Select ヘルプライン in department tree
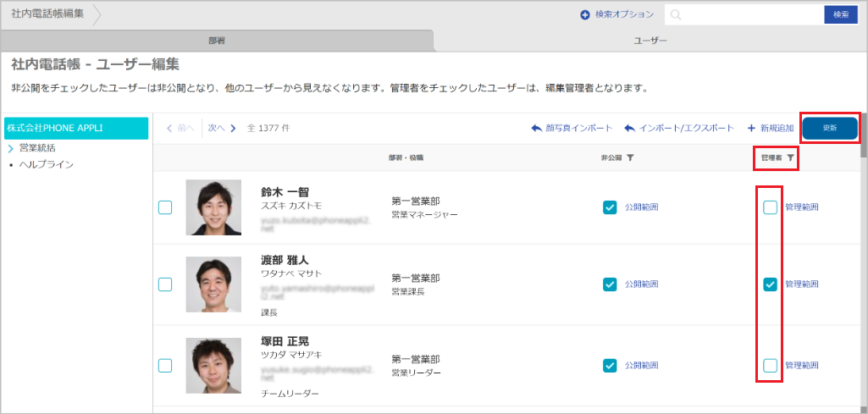The height and width of the screenshot is (414, 868). click(x=47, y=164)
